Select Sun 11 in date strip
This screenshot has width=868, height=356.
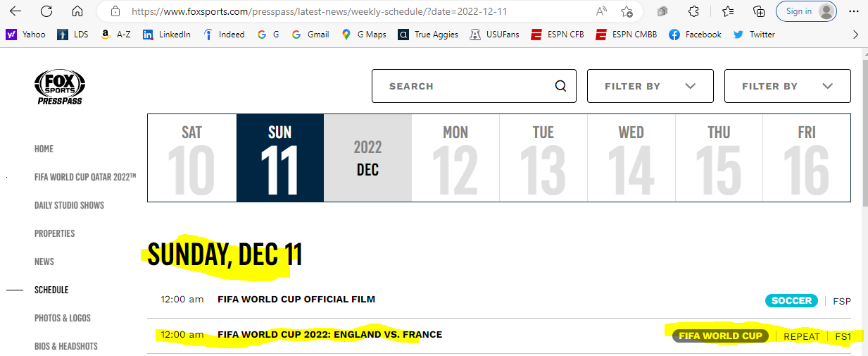pyautogui.click(x=280, y=159)
